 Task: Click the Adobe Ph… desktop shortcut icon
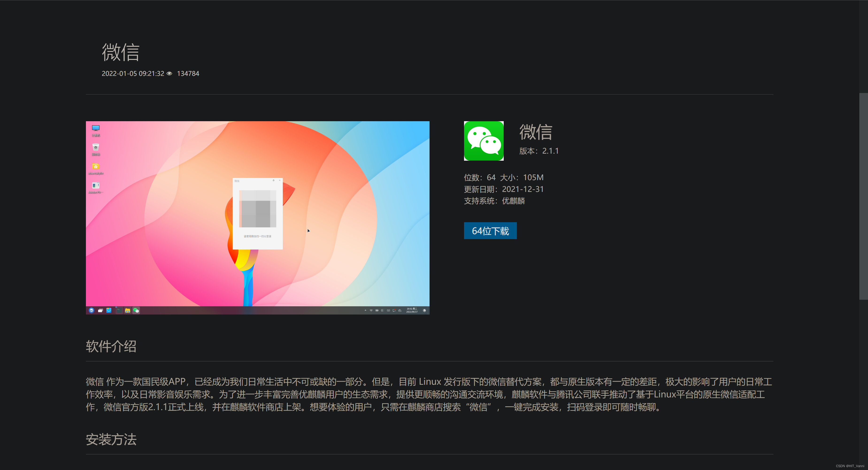[96, 185]
